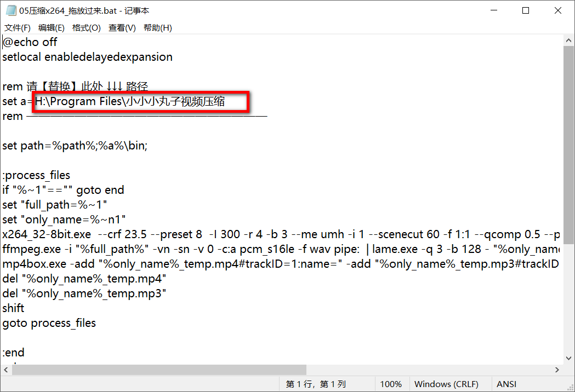Click the horizontal scrollbar left arrow

(x=6, y=371)
